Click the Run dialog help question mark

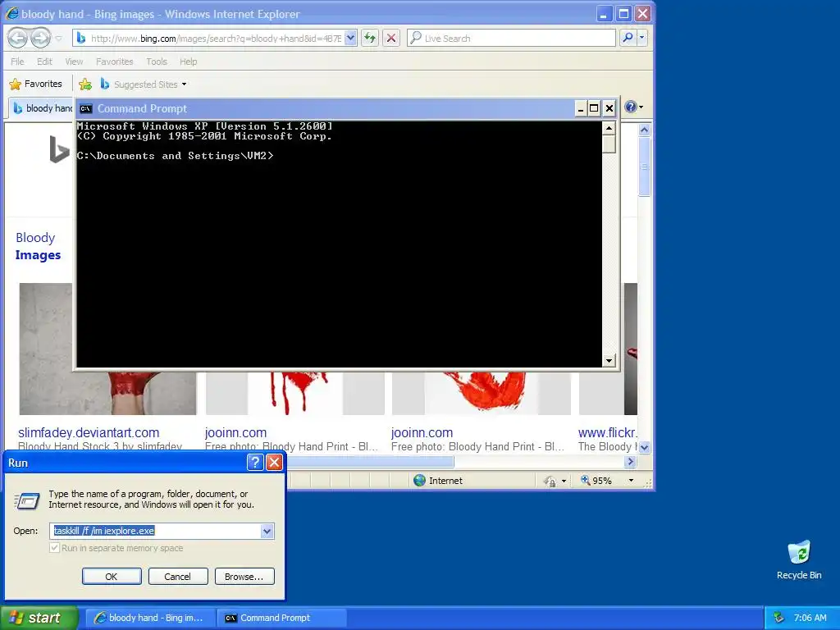(x=256, y=462)
